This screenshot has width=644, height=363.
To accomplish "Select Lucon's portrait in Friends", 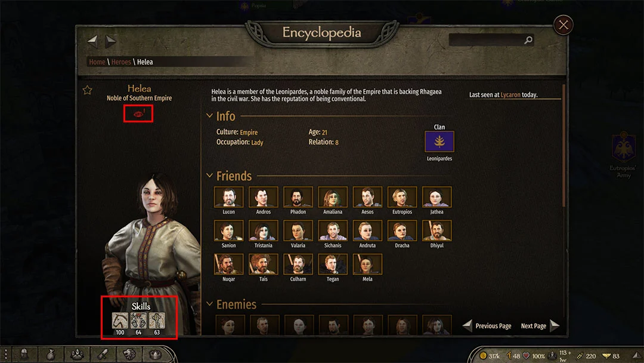I will pos(229,197).
